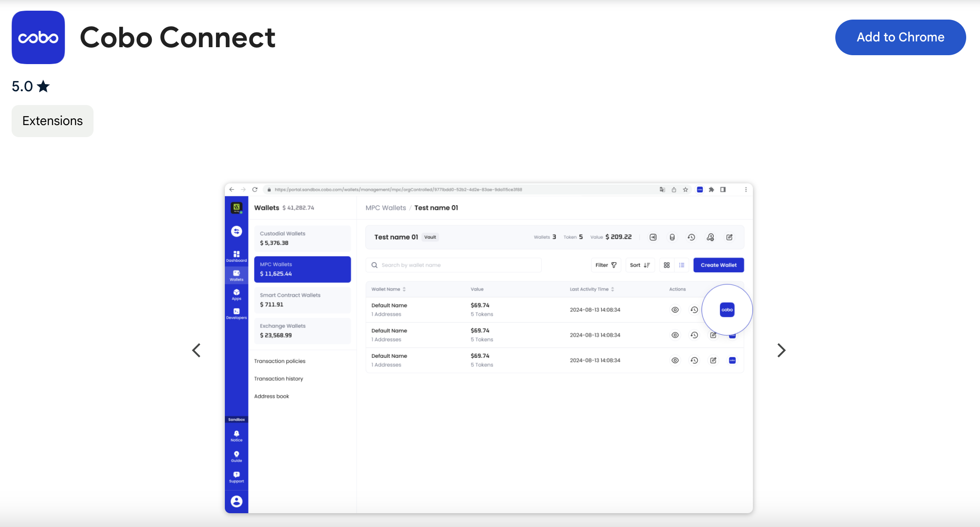Open Transaction policies

280,361
